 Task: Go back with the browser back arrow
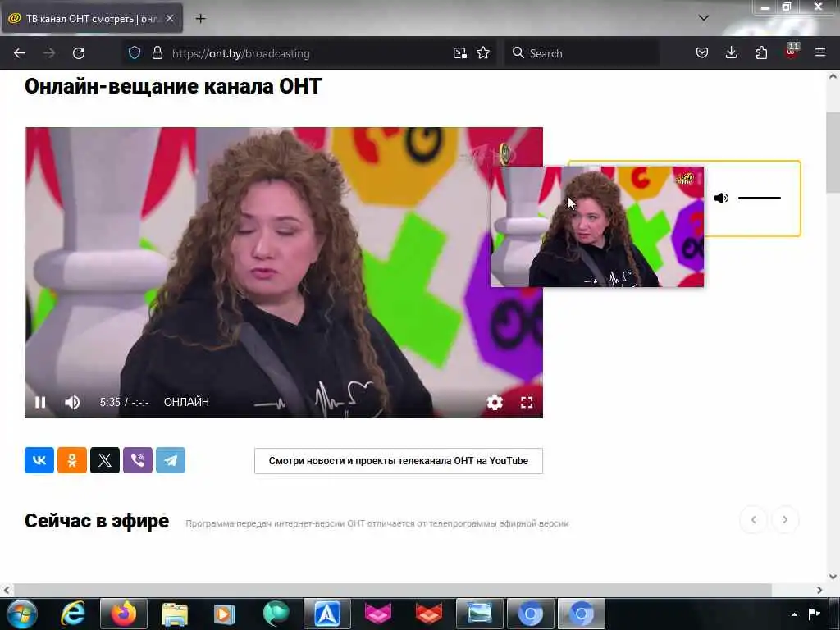(20, 53)
